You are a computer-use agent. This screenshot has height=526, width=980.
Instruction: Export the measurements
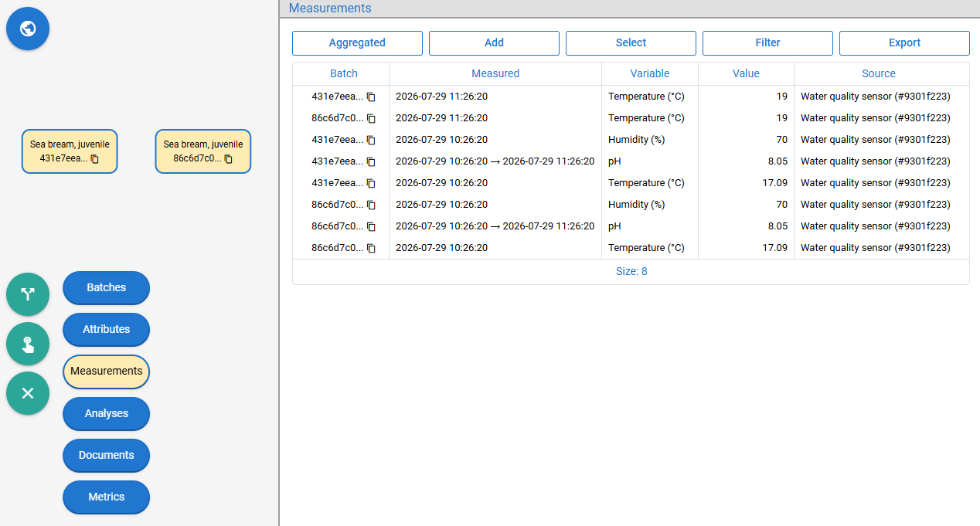(904, 43)
